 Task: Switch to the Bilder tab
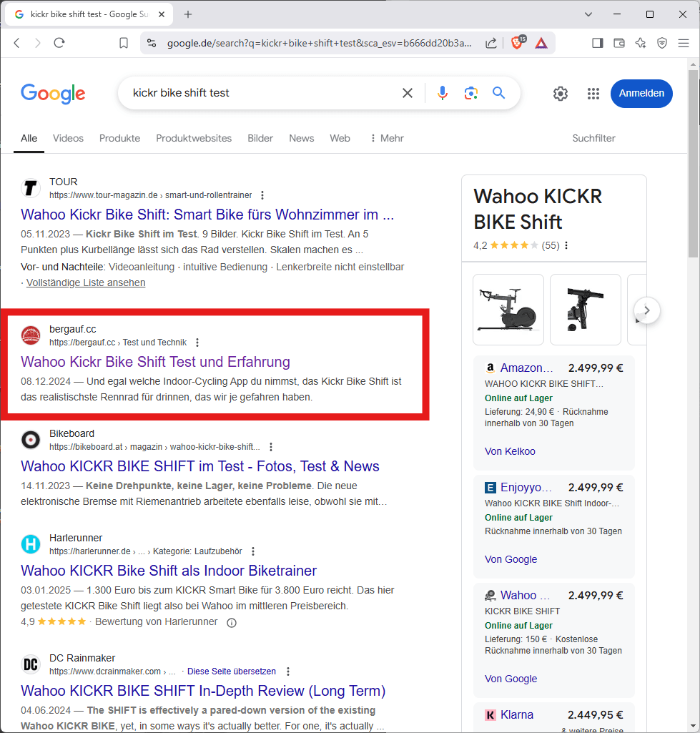[260, 138]
